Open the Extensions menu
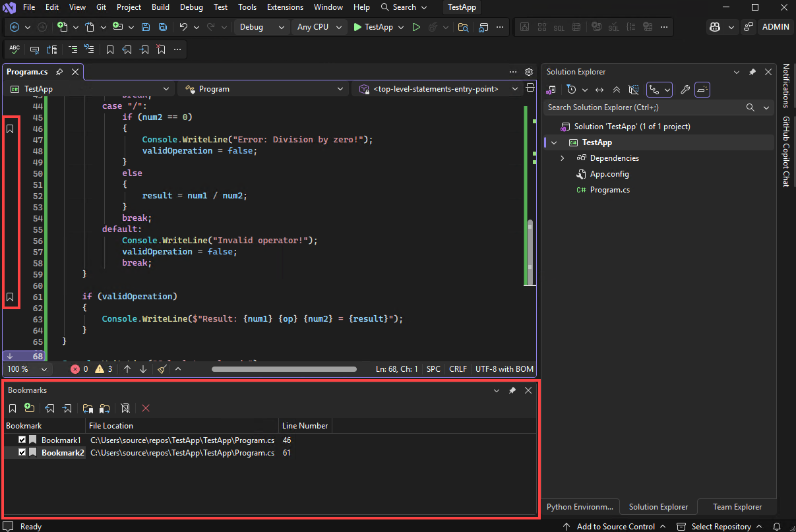The width and height of the screenshot is (796, 532). [285, 7]
